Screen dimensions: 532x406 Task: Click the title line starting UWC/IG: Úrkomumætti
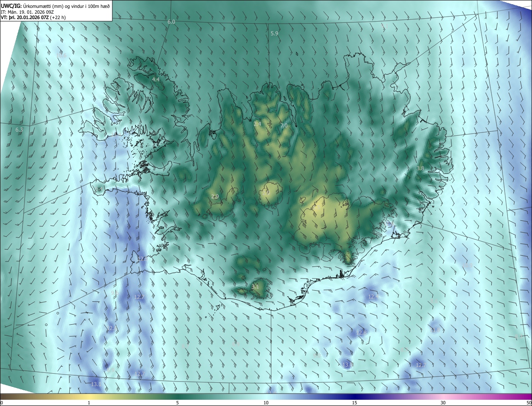pos(56,5)
